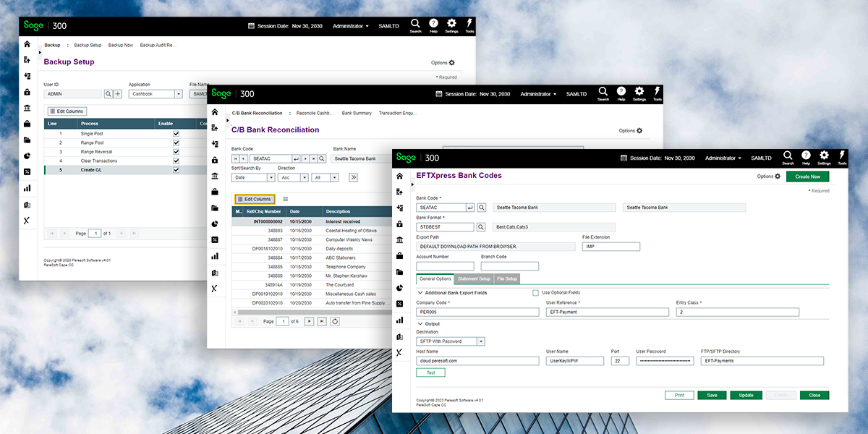Open Direction Asc dropdown

tap(292, 177)
